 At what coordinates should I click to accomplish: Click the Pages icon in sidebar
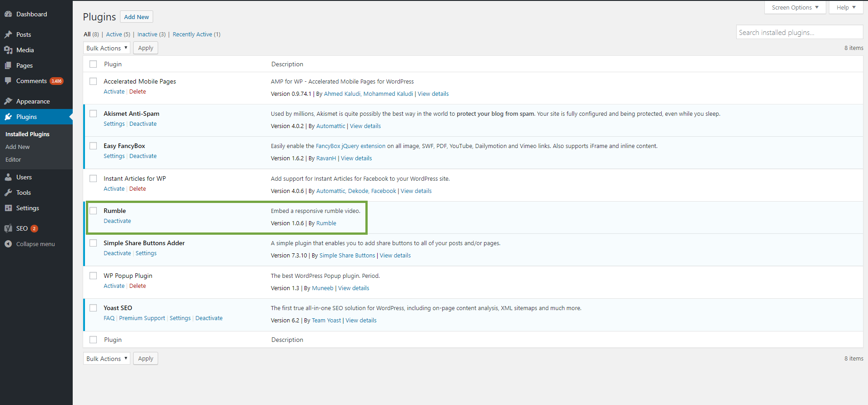pos(8,65)
